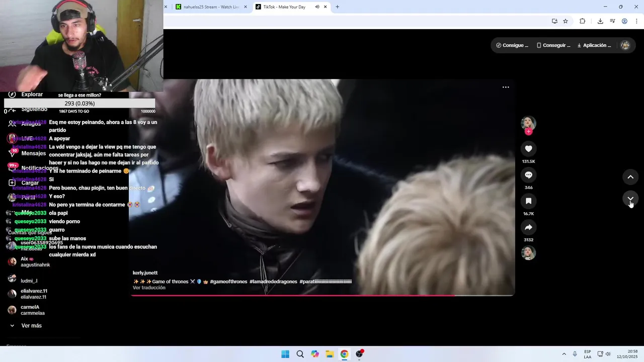Open Copilot from the taskbar
Viewport: 644px width, 362px height.
click(315, 354)
